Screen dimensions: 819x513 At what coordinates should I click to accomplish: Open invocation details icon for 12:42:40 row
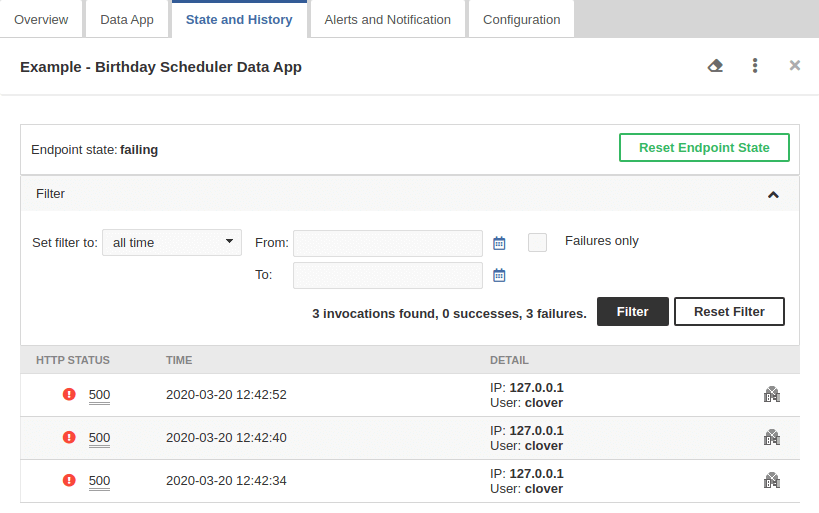(771, 437)
